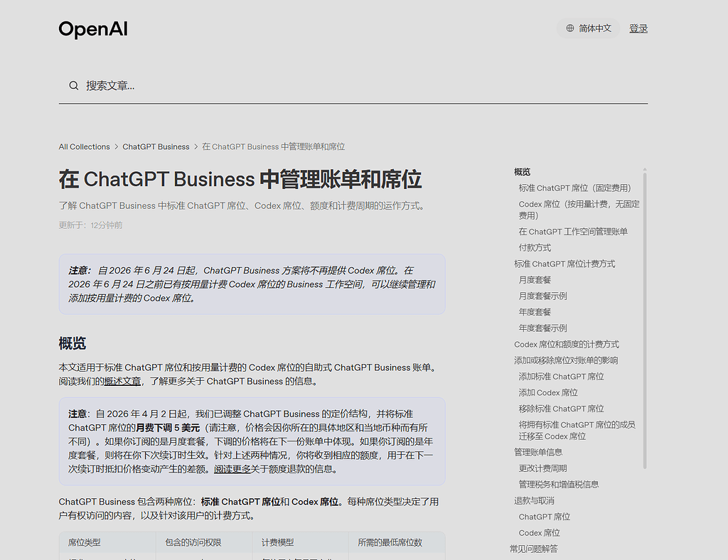Go to 月度套餐 in sidebar

(x=535, y=280)
